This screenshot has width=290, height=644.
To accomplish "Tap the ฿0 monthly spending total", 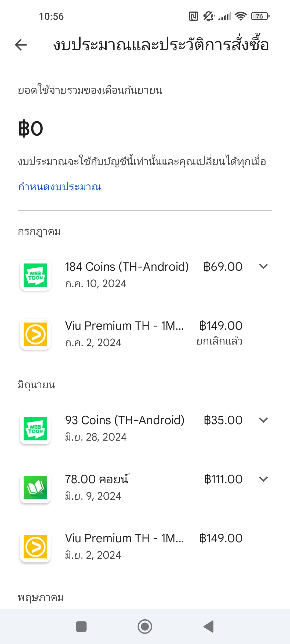I will (x=31, y=129).
